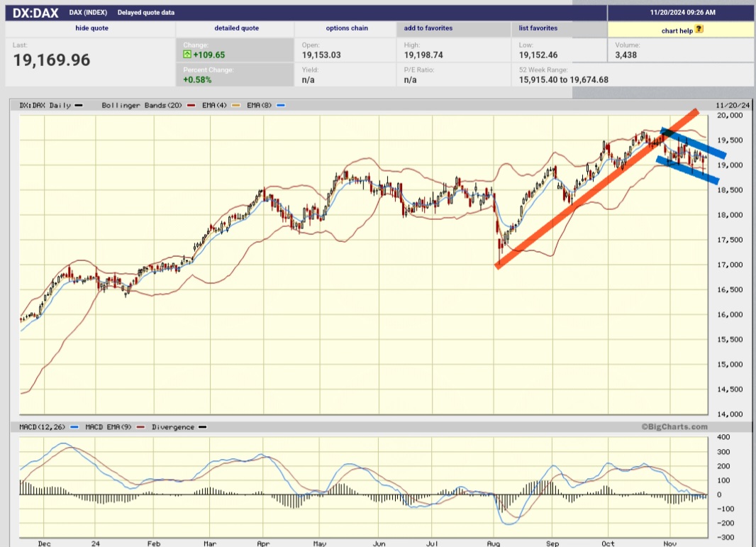Click the red Bollinger Bands legend marker

point(194,106)
